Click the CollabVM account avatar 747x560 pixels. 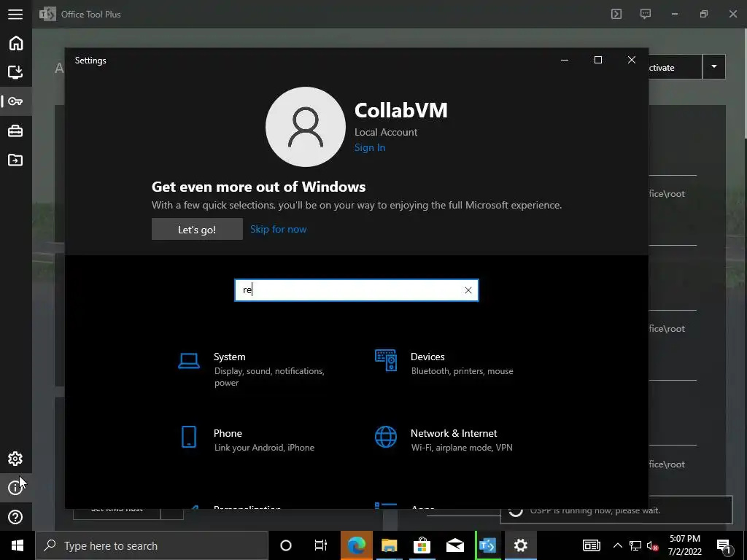pos(306,127)
